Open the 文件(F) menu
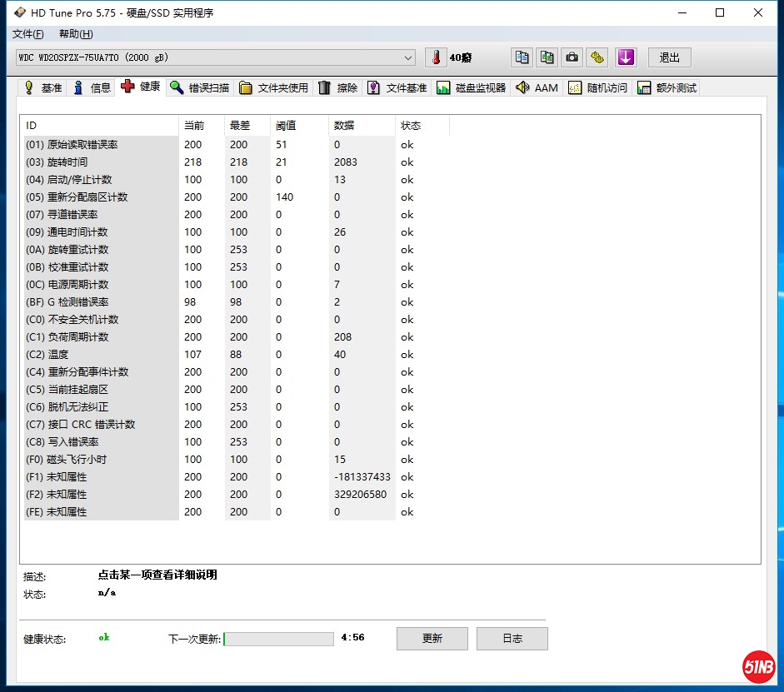The width and height of the screenshot is (784, 692). pos(27,34)
